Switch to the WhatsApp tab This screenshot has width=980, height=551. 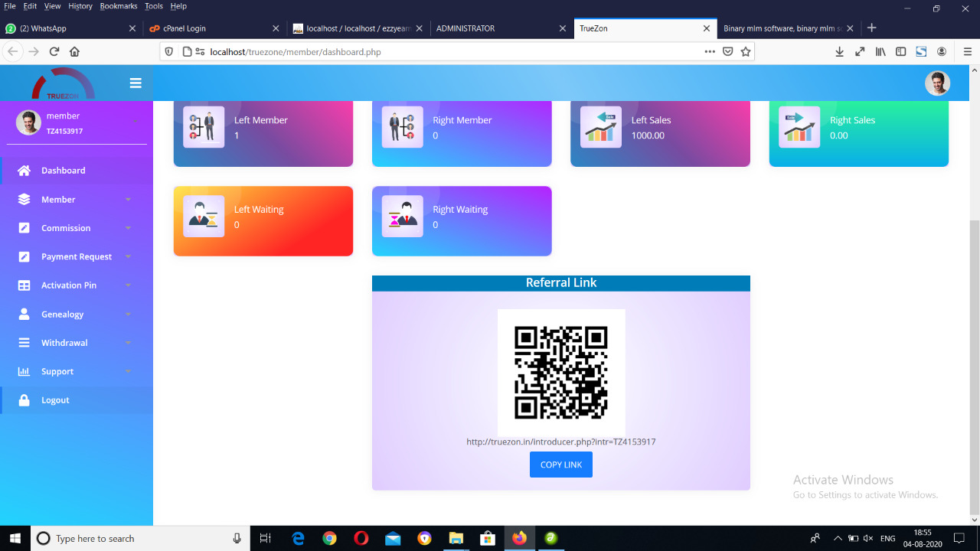click(72, 28)
